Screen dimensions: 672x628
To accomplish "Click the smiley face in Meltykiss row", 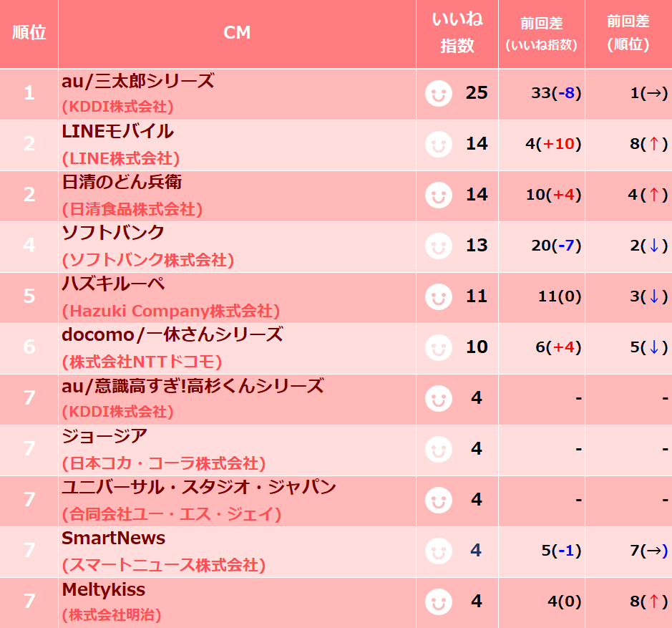I will click(x=439, y=602).
